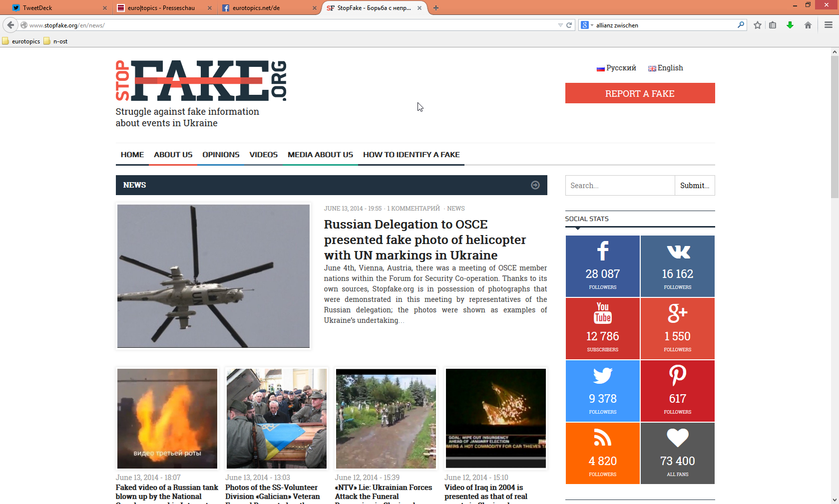839x504 pixels.
Task: Open the eurotopics bookmark folder
Action: pos(21,41)
